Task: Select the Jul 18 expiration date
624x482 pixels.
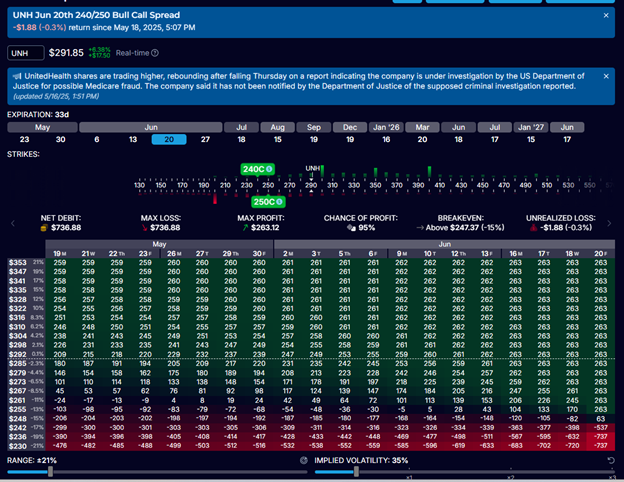Action: [242, 139]
